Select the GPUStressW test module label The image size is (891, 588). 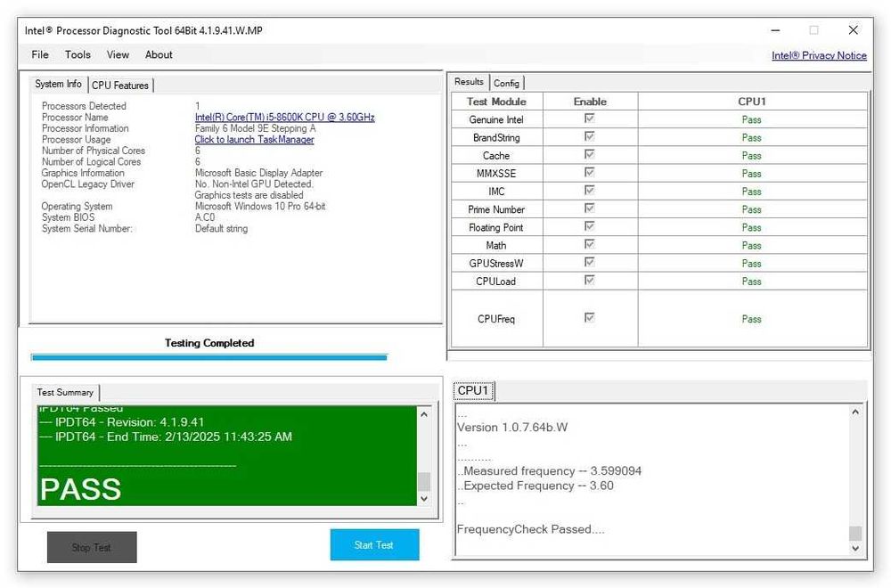point(496,264)
